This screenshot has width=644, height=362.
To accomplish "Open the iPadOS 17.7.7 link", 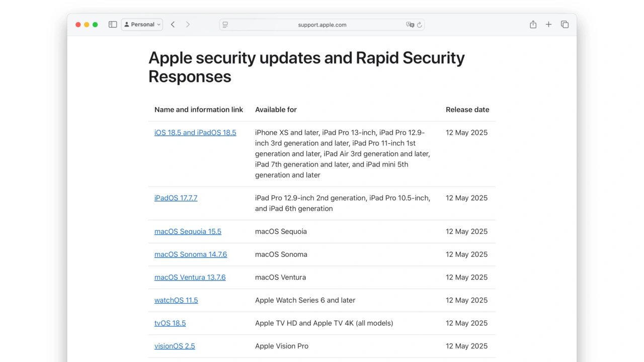I will click(x=176, y=198).
